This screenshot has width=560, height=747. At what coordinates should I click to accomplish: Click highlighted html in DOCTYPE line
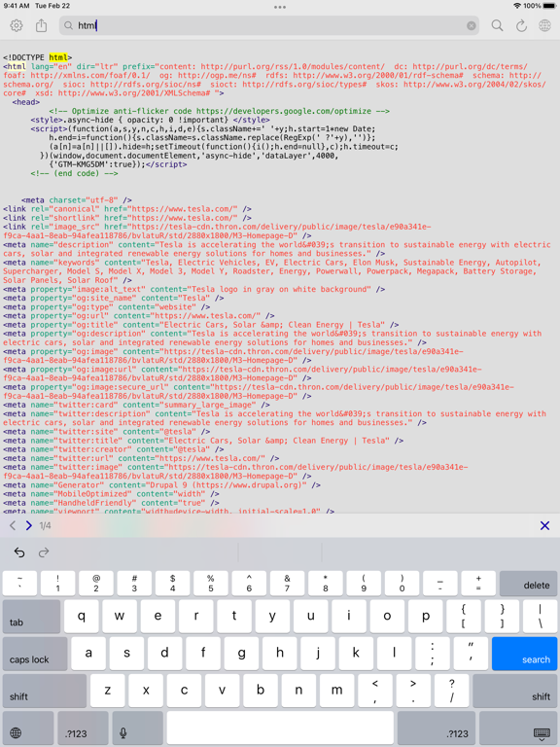pos(58,57)
